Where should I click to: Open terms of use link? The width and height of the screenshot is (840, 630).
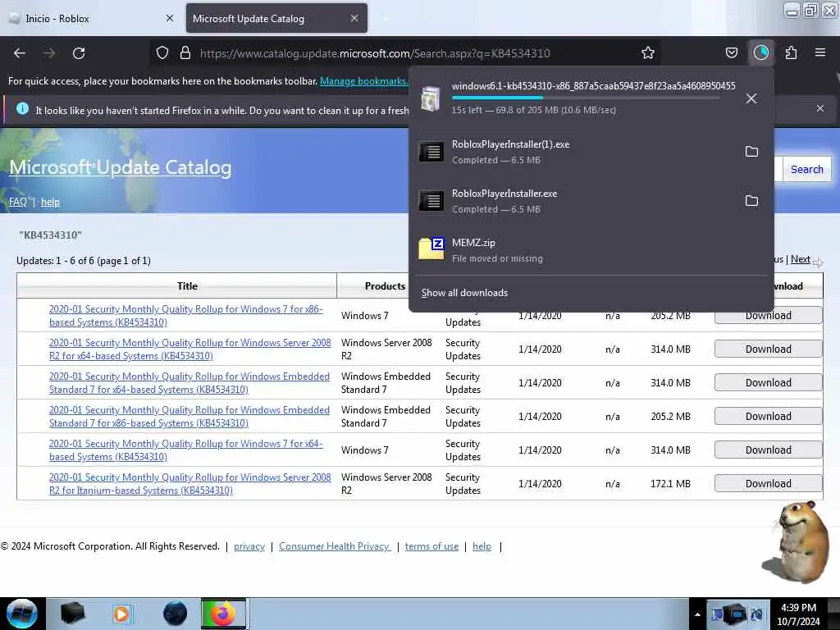[431, 546]
